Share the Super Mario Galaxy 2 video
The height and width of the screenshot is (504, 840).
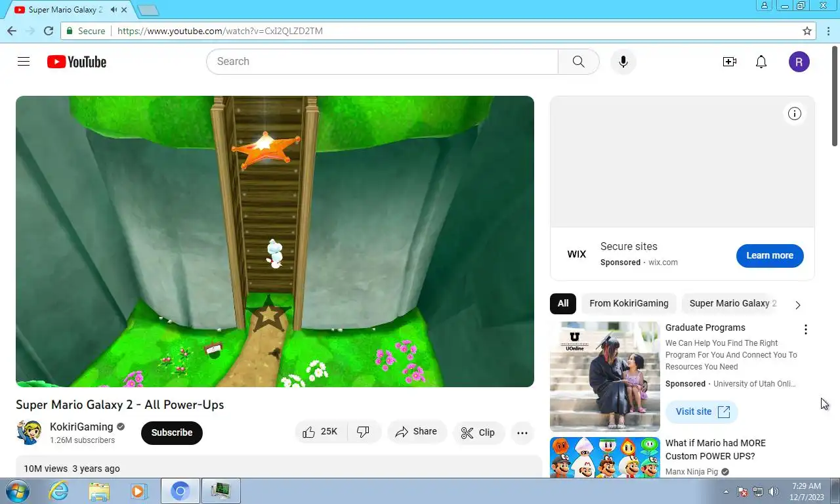pos(417,432)
